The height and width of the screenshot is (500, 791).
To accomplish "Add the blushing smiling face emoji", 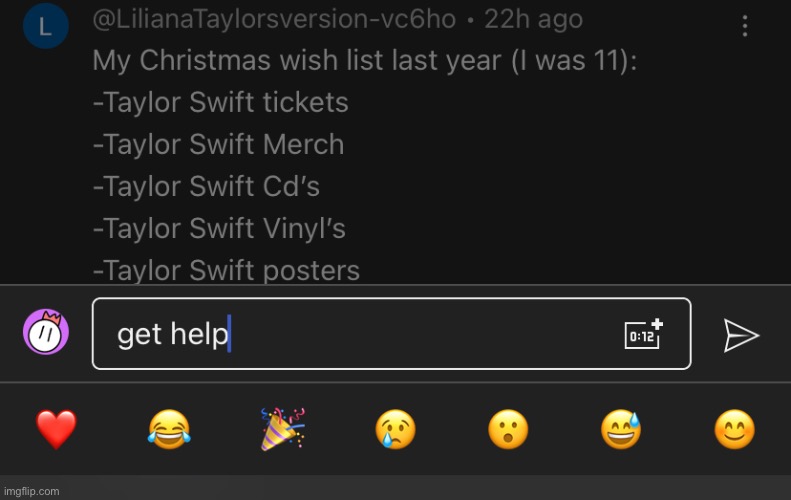I will click(734, 430).
